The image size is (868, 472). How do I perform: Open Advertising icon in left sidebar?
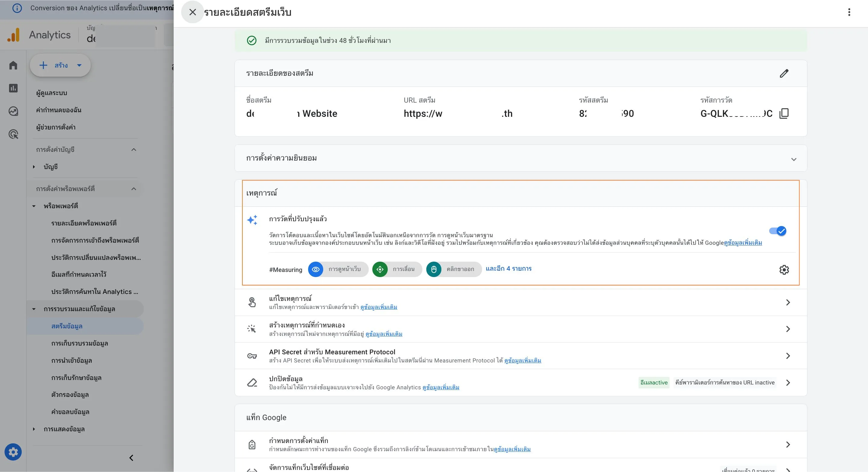pyautogui.click(x=13, y=134)
